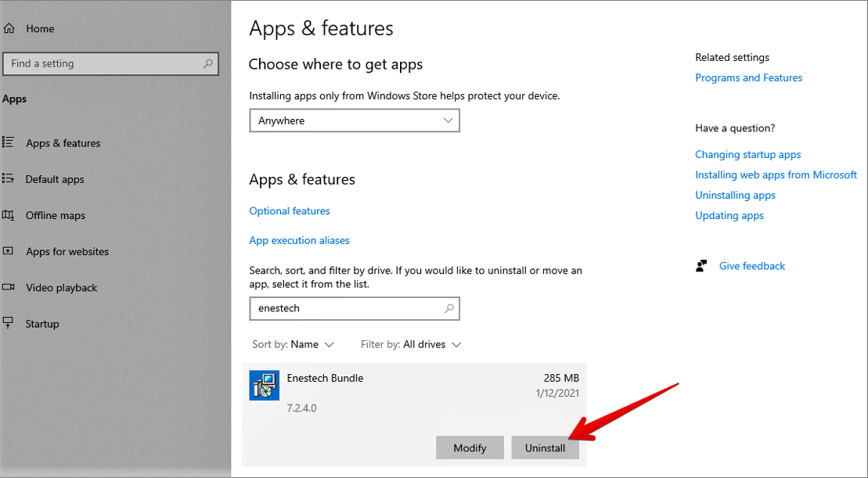868x478 pixels.
Task: Click the Default apps sidebar icon
Action: 8,178
